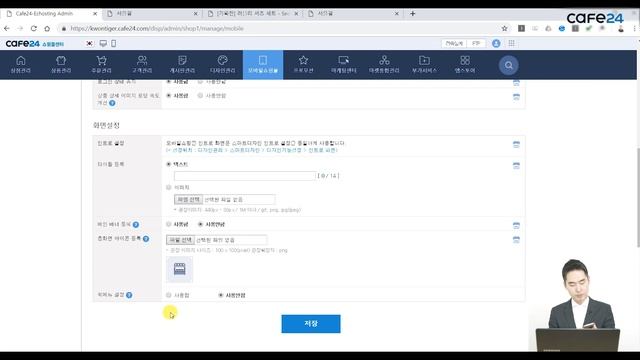Click the button left of FTP
640x360 pixels.
click(454, 43)
